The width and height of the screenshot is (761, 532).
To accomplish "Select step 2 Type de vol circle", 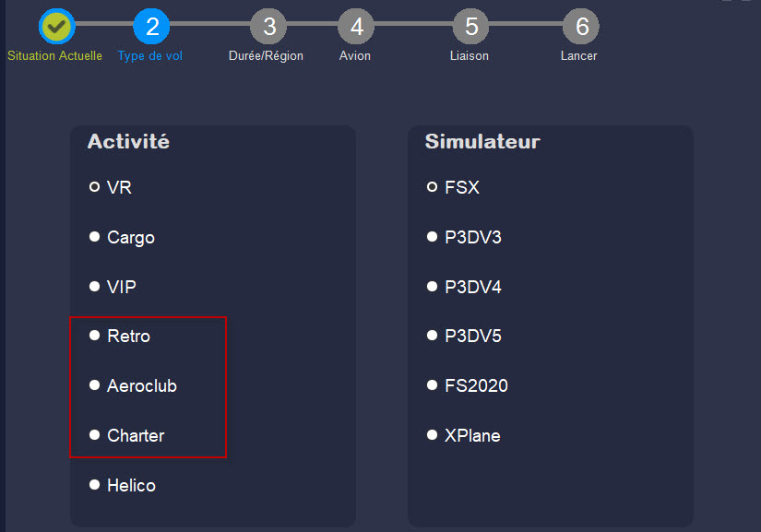I will 151,26.
